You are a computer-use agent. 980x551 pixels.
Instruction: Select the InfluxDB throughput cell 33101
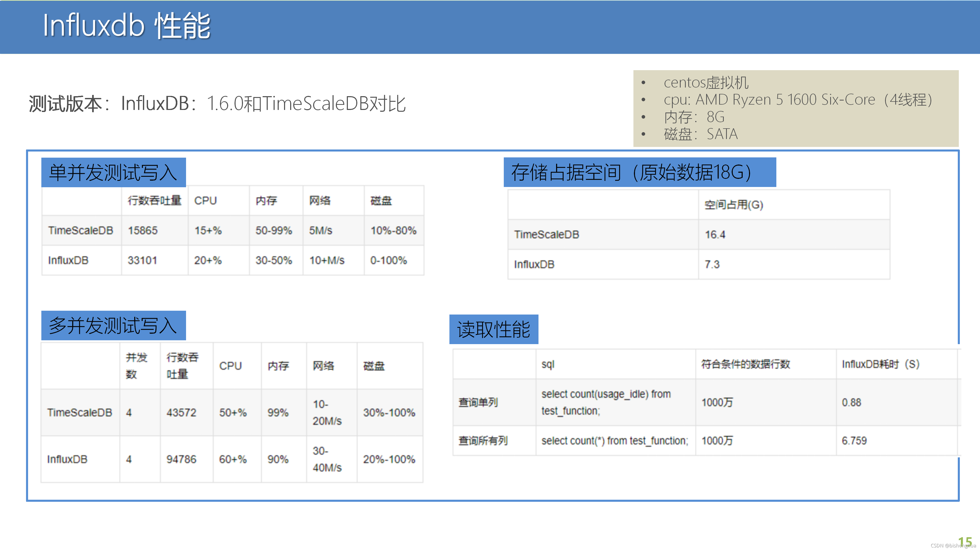pyautogui.click(x=143, y=260)
